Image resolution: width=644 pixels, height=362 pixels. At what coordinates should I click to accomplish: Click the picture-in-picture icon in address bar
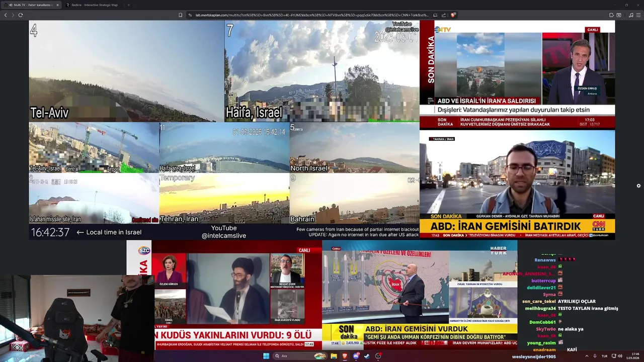coord(435,15)
